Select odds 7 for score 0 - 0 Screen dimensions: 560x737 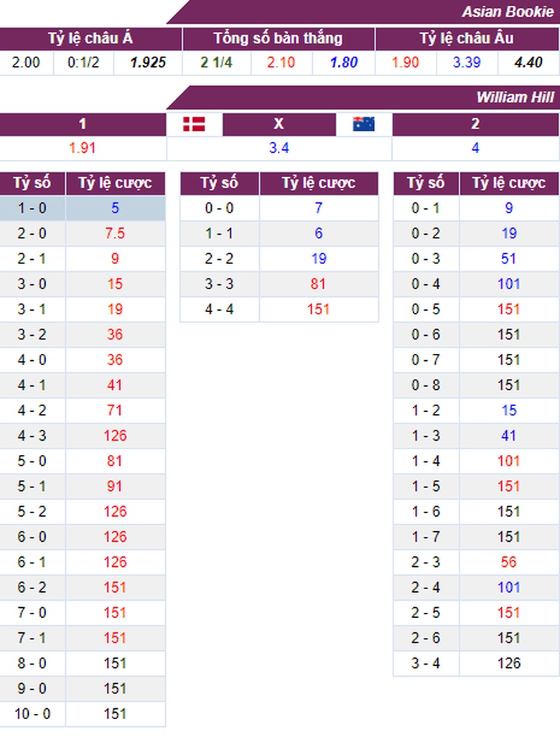tap(318, 208)
